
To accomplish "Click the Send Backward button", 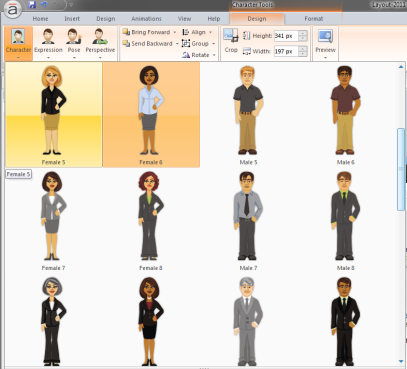I will 148,44.
